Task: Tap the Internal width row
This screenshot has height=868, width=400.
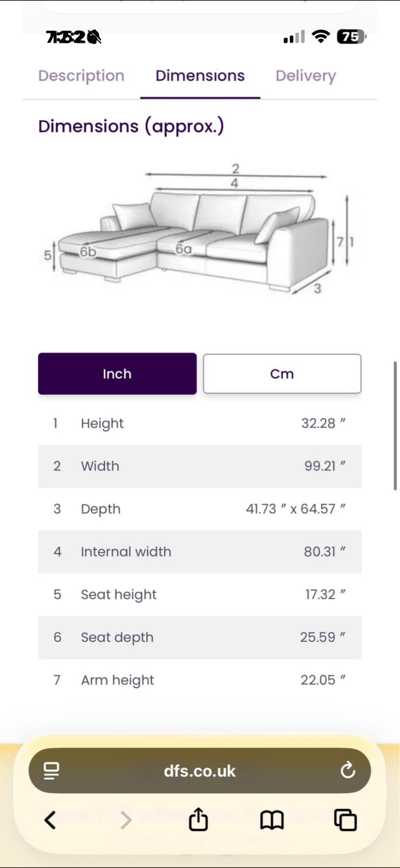Action: pos(199,552)
